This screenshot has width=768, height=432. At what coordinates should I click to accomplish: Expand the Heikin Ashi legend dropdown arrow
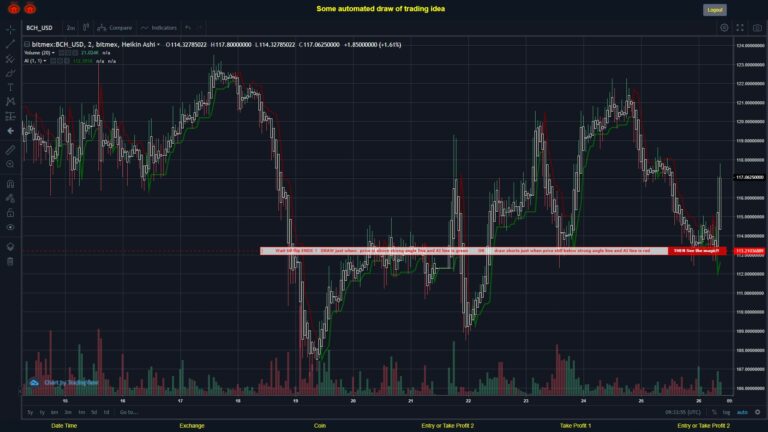click(158, 45)
